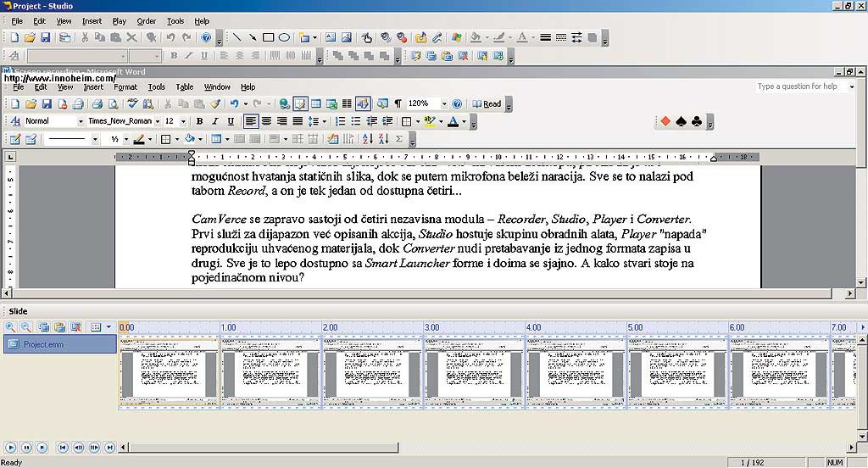Click Word help icon beside zoom box
Screen dimensions: 868x468
coord(457,103)
